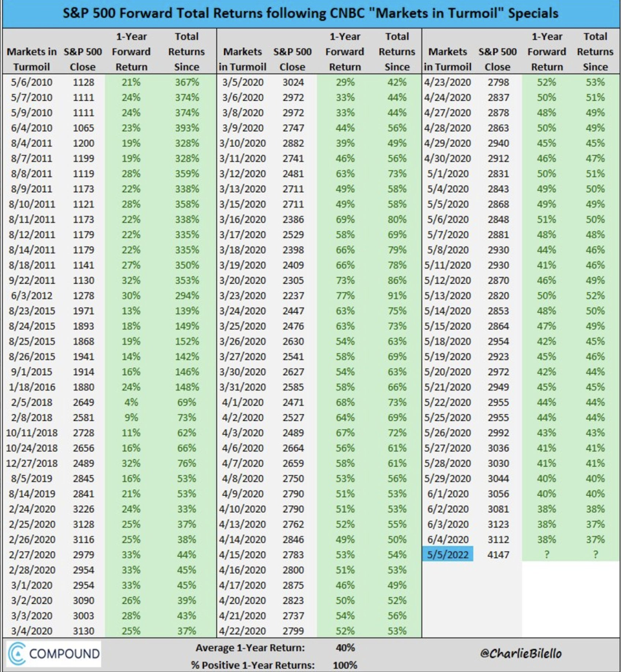This screenshot has width=621, height=672.
Task: Select the 4147 close value
Action: 498,554
